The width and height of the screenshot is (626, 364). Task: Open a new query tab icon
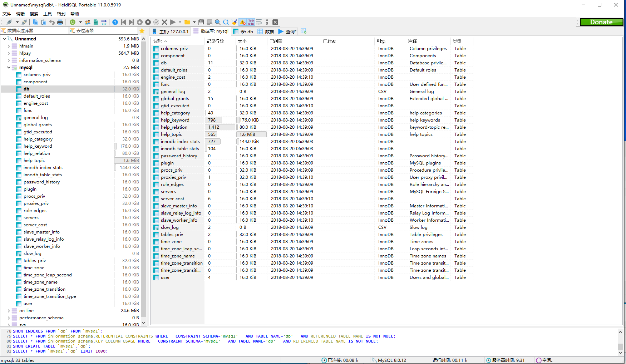304,31
